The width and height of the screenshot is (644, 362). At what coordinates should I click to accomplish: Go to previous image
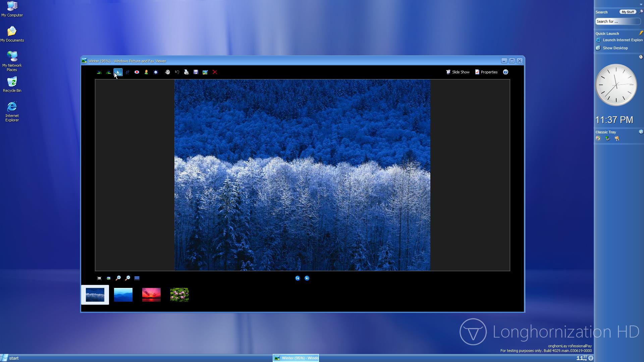(x=298, y=278)
